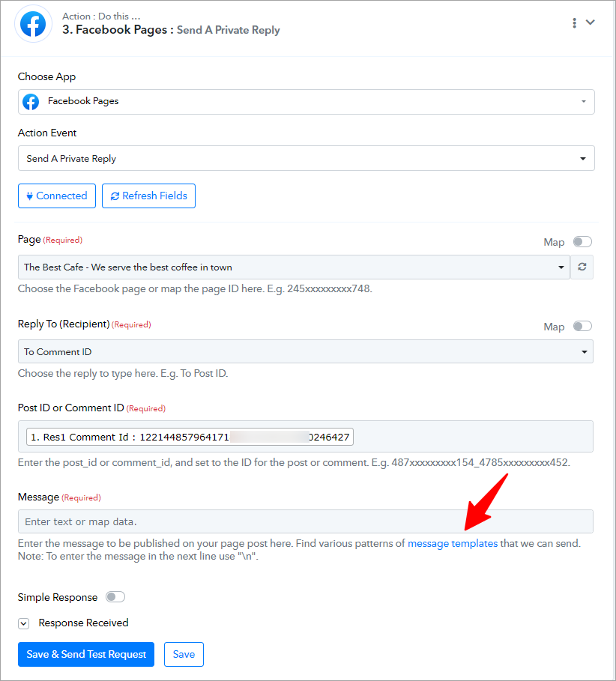Expand the Response Received section
Screen dimensions: 616x681
23,623
